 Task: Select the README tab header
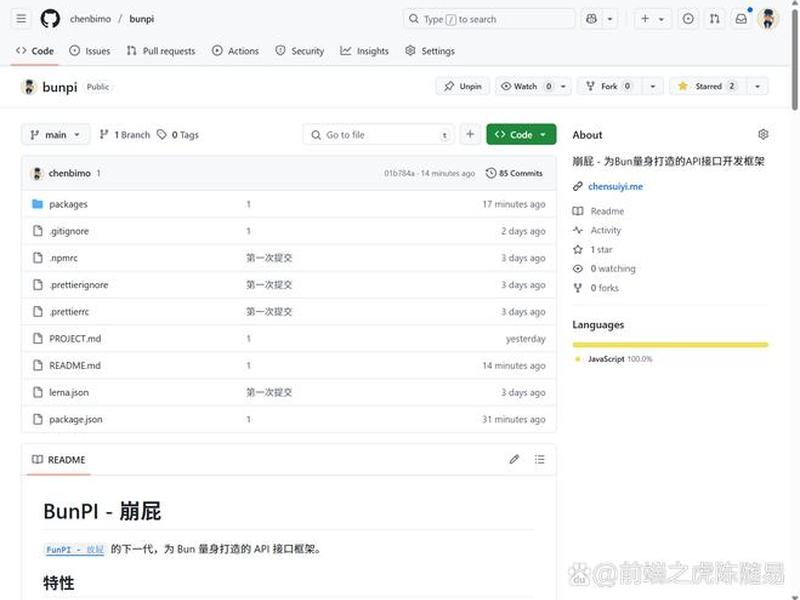59,460
